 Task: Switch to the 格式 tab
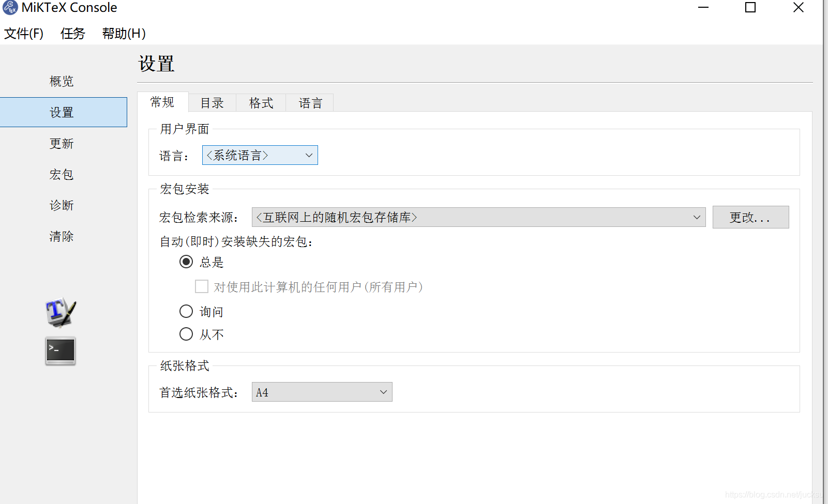261,103
